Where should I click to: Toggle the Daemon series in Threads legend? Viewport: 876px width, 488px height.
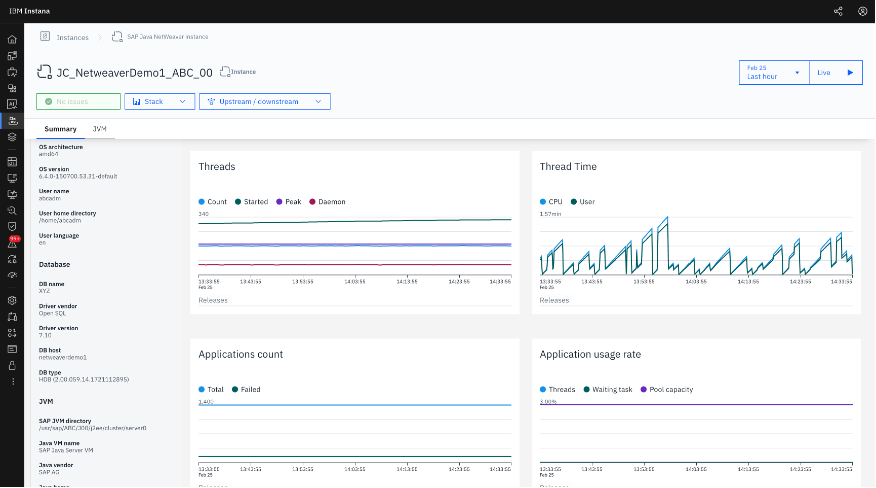click(x=327, y=202)
